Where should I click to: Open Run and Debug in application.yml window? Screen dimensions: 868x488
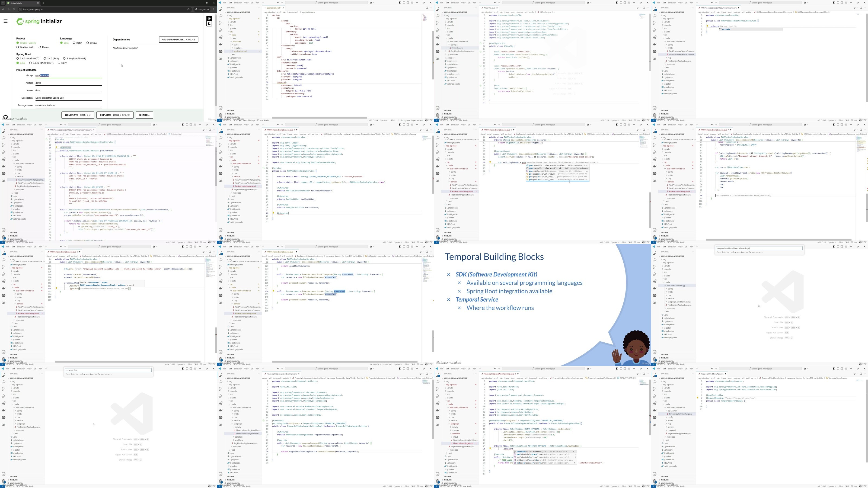tap(221, 30)
